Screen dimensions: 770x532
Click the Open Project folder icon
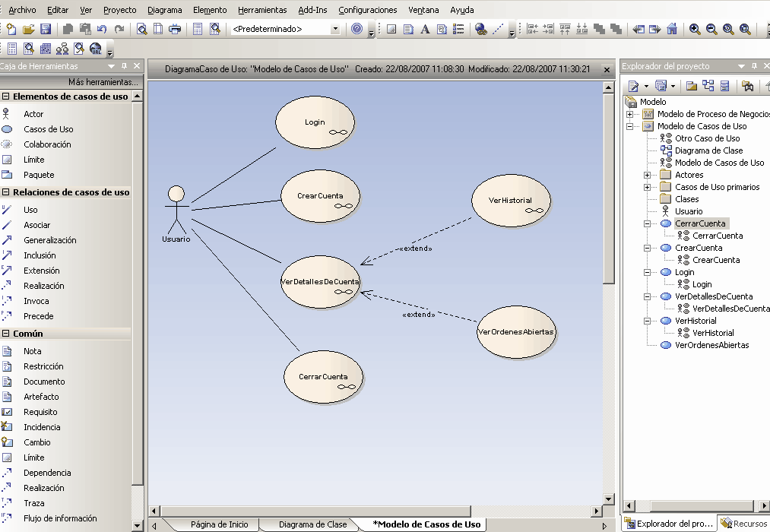click(x=28, y=30)
